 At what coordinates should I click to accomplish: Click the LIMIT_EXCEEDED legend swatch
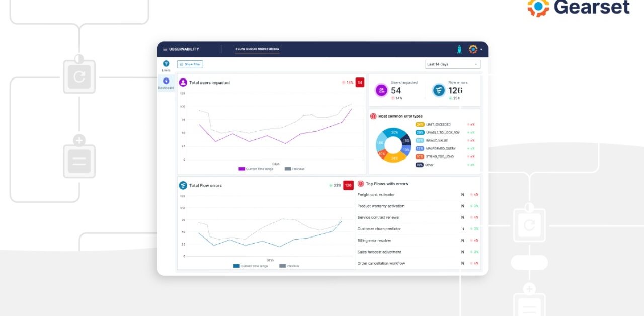[420, 124]
